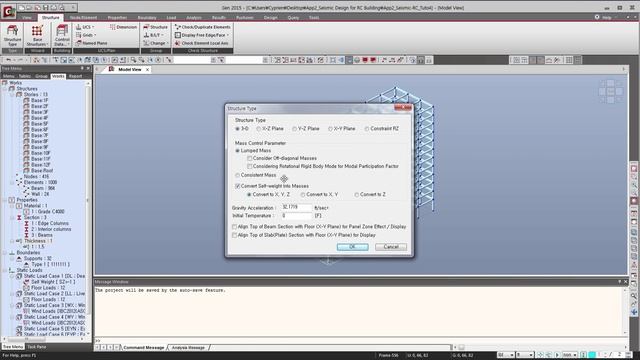Click the Dimension ribbon tool
Image resolution: width=640 pixels, height=360 pixels.
tap(123, 27)
